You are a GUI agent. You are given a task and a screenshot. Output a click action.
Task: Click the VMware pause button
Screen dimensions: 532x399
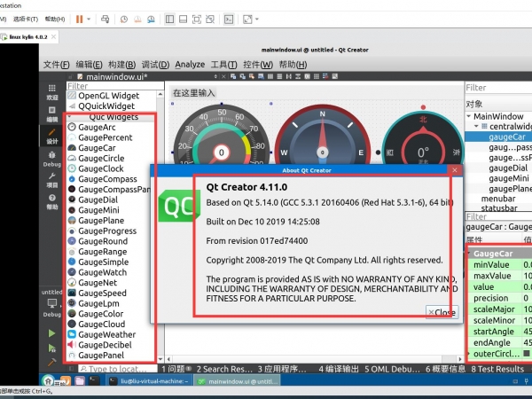pos(80,18)
